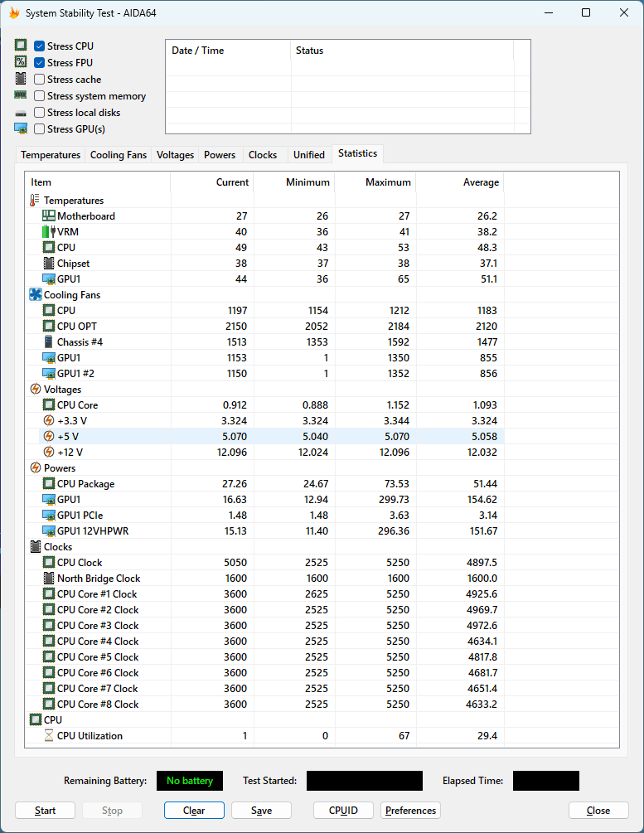644x833 pixels.
Task: Click the Chassis #4 case icon
Action: tap(49, 341)
